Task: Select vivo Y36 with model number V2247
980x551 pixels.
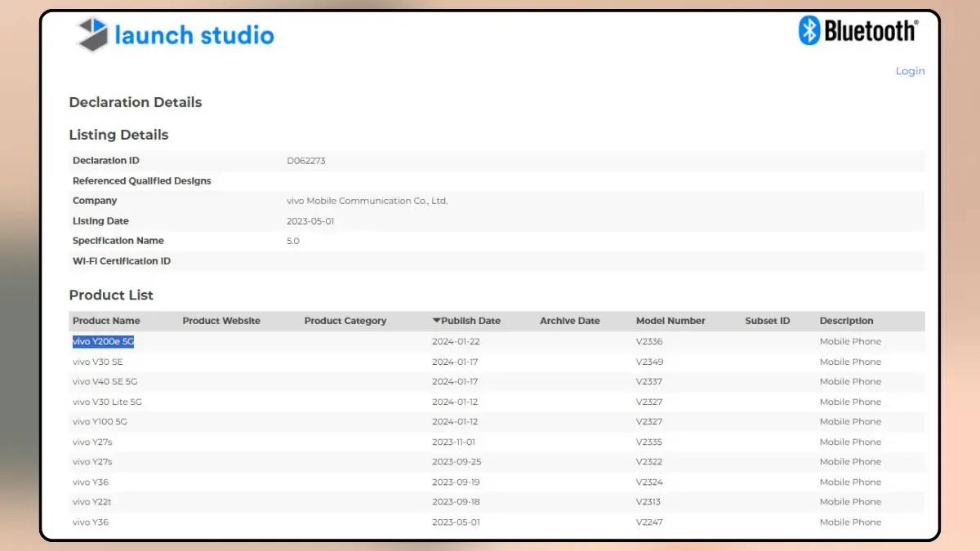Action: 91,522
